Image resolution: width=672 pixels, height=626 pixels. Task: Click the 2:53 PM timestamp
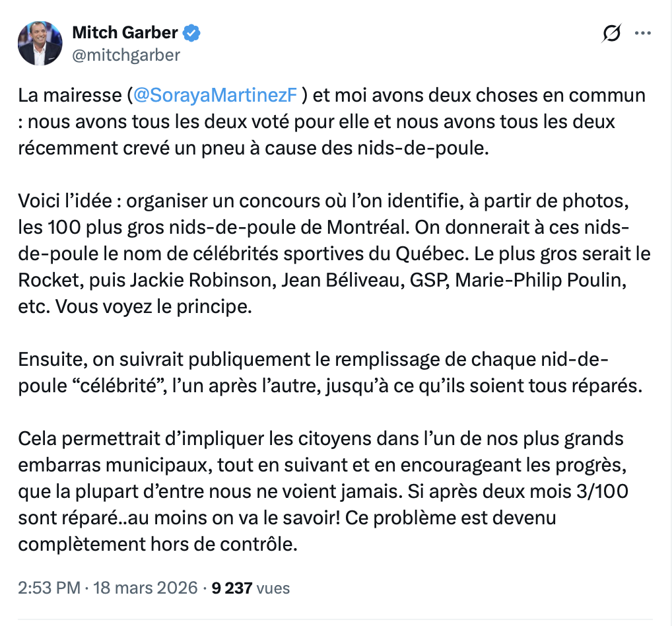pyautogui.click(x=49, y=587)
